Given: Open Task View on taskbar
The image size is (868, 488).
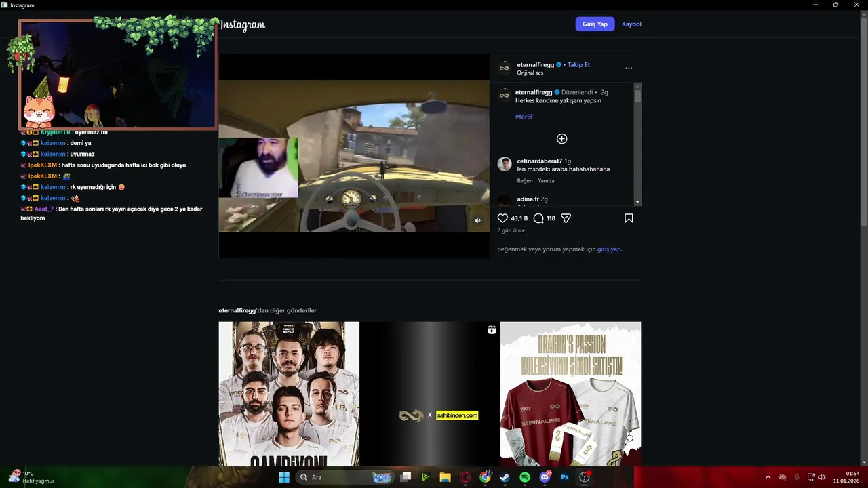Looking at the screenshot, I should (x=406, y=477).
